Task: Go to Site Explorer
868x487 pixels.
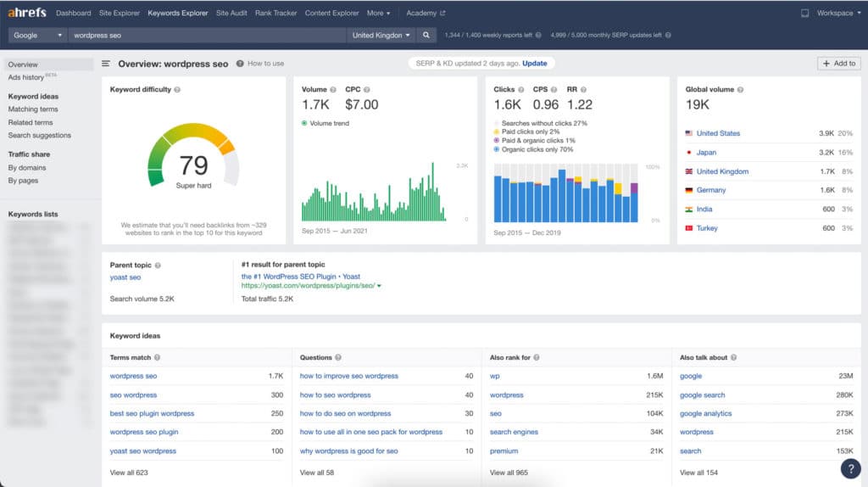Action: [120, 13]
